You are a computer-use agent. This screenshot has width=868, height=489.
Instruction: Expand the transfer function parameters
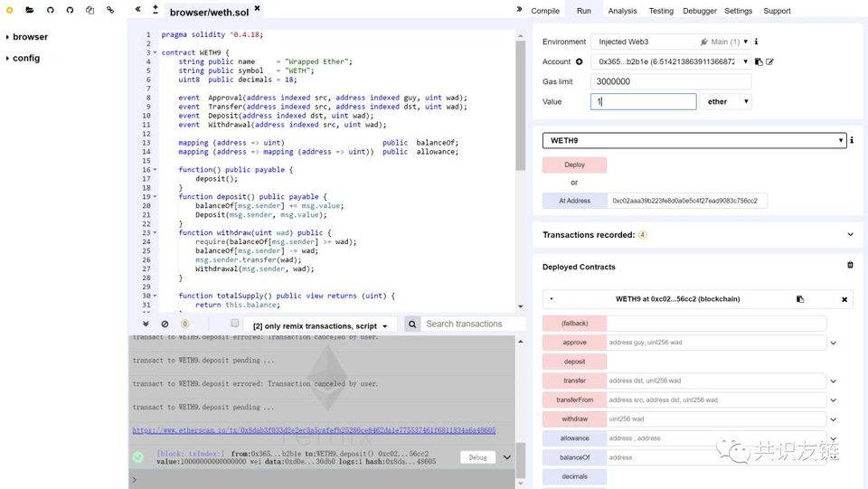[x=833, y=381]
